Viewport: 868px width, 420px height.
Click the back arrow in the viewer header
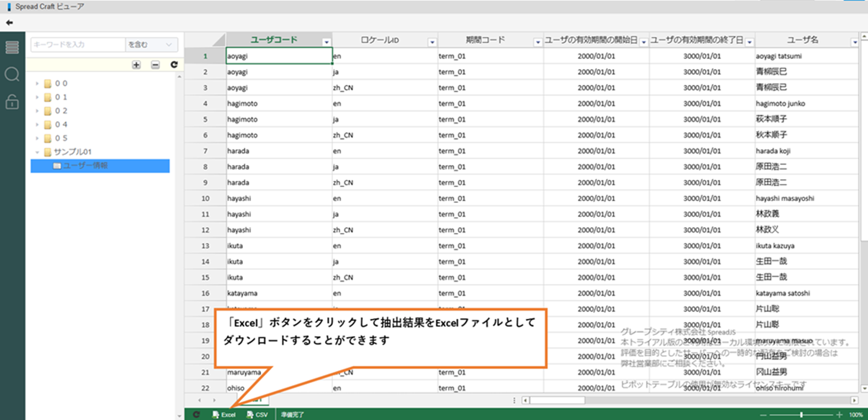[x=9, y=22]
